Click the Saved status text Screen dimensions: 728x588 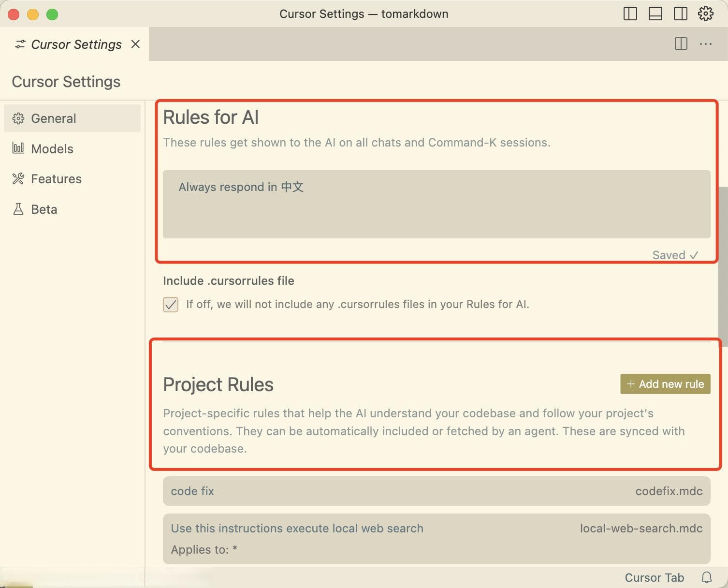pos(675,255)
